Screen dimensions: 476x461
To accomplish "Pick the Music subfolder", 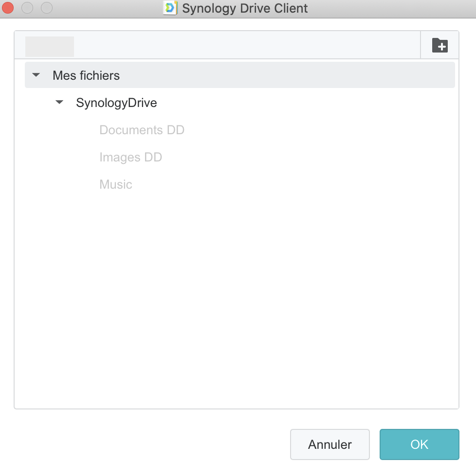I will (x=116, y=184).
